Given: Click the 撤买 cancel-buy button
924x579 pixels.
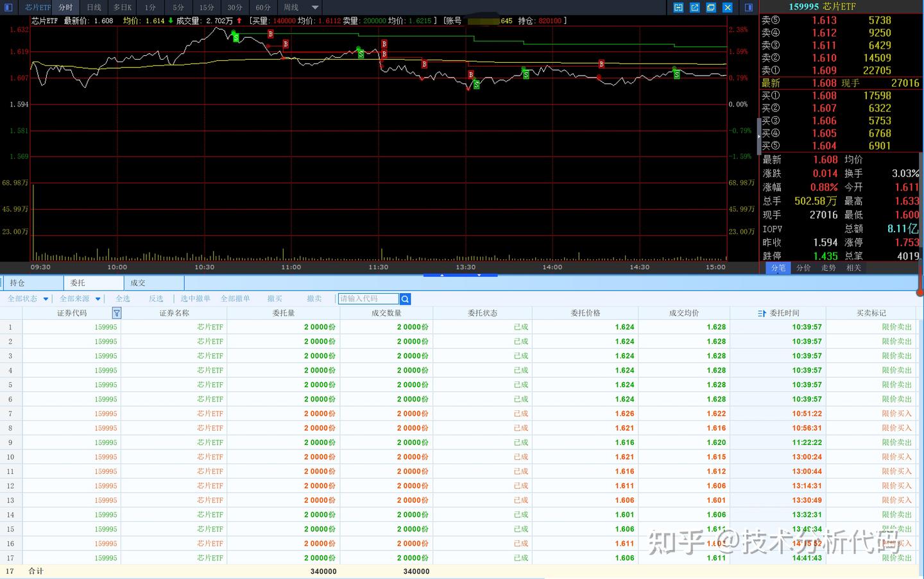Looking at the screenshot, I should (x=275, y=299).
